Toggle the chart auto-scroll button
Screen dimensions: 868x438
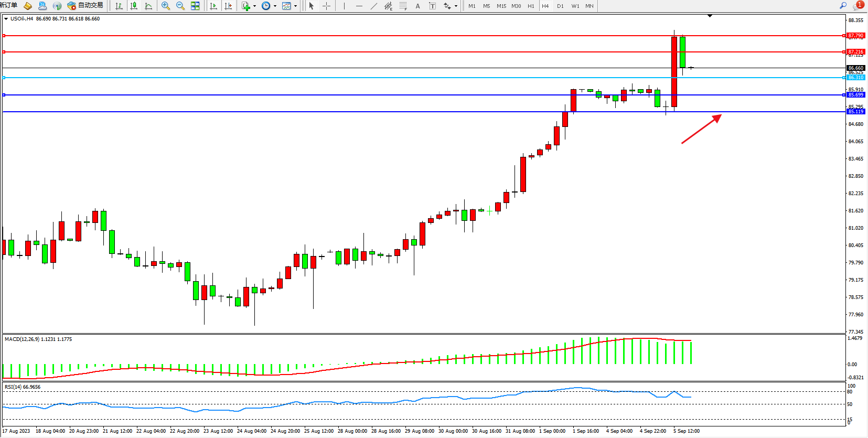pos(213,6)
